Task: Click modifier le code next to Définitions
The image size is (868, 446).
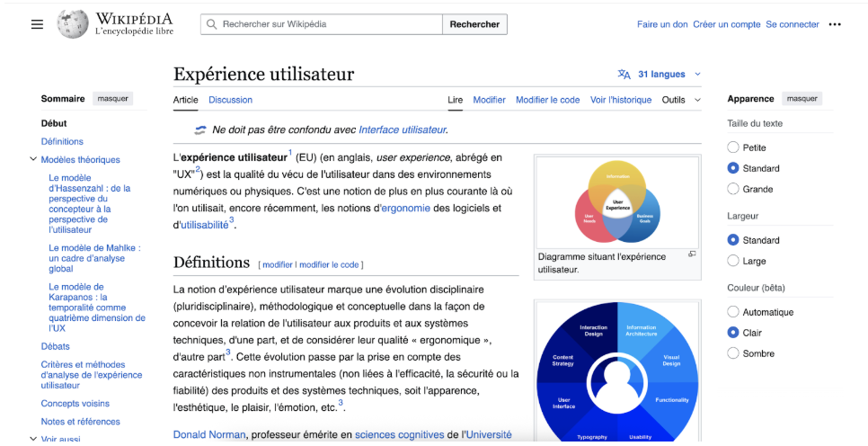Action: (330, 265)
